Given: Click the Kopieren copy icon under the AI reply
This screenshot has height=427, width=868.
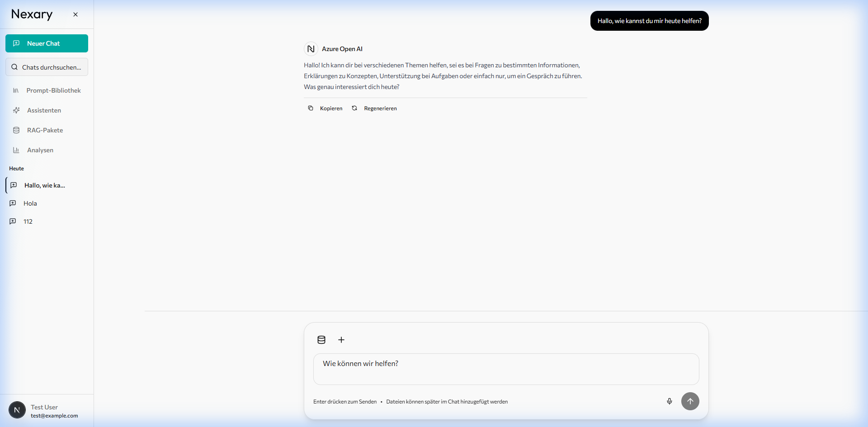Looking at the screenshot, I should pyautogui.click(x=311, y=108).
